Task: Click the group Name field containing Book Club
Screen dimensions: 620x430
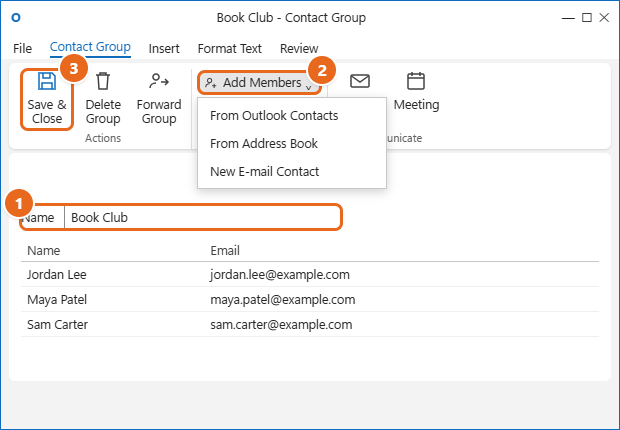Action: (202, 217)
